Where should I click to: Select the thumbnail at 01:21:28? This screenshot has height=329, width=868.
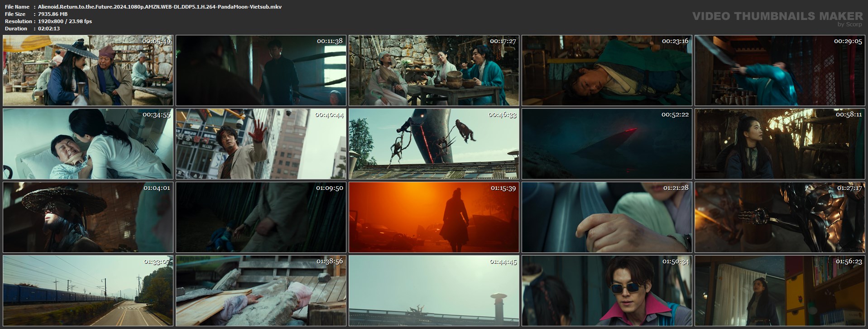click(x=607, y=218)
